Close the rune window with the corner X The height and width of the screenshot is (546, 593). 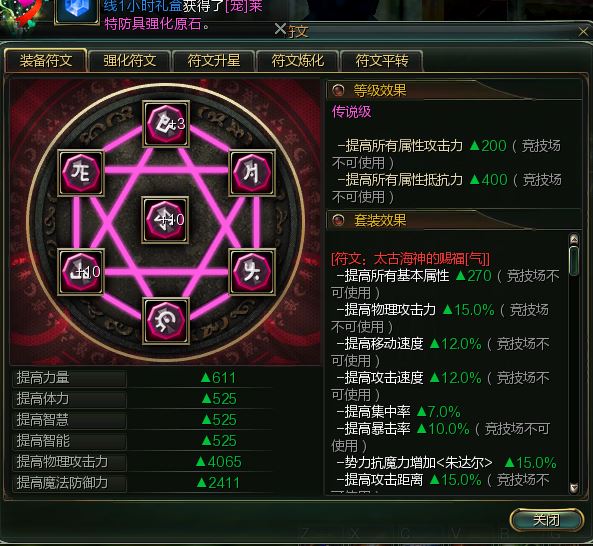click(x=584, y=32)
